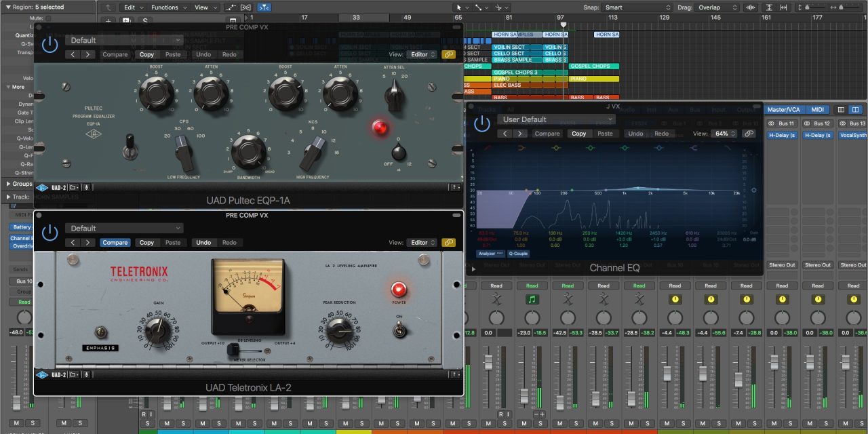Image resolution: width=868 pixels, height=434 pixels.
Task: Click the previous preset arrow in Channel EQ
Action: (505, 134)
